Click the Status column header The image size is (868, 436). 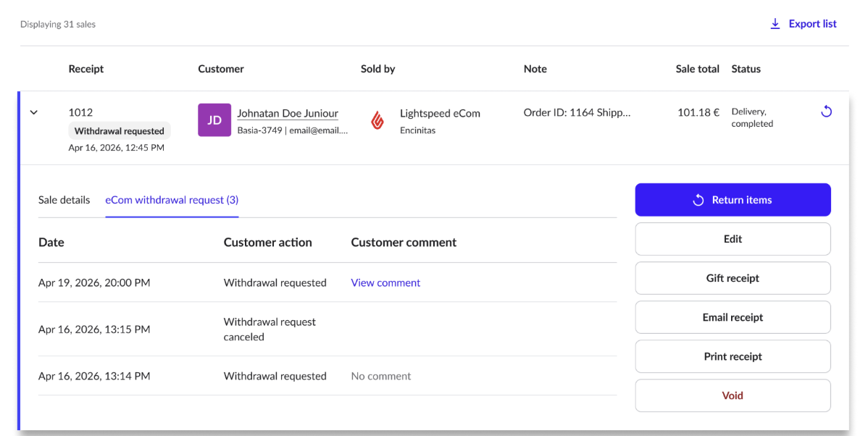tap(746, 69)
